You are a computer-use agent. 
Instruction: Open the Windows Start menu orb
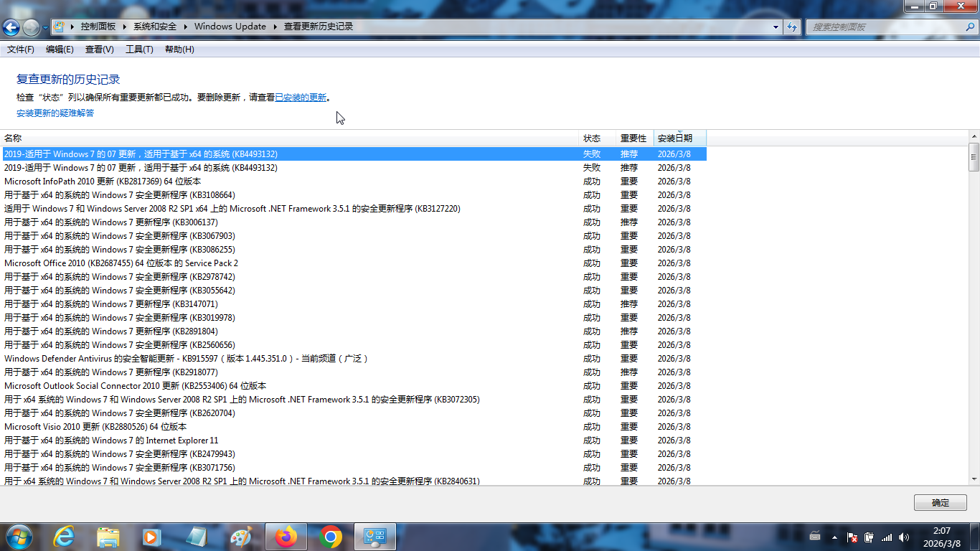19,536
